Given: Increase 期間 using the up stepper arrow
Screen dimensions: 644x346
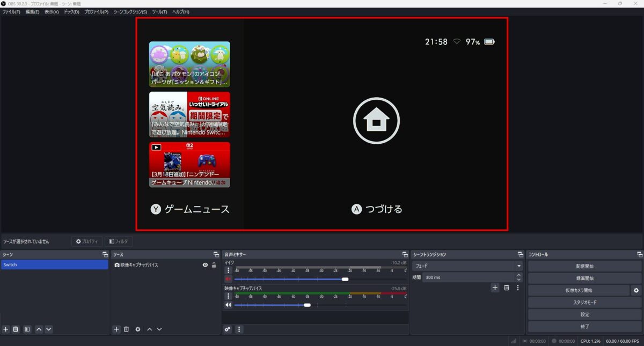Looking at the screenshot, I should (518, 275).
